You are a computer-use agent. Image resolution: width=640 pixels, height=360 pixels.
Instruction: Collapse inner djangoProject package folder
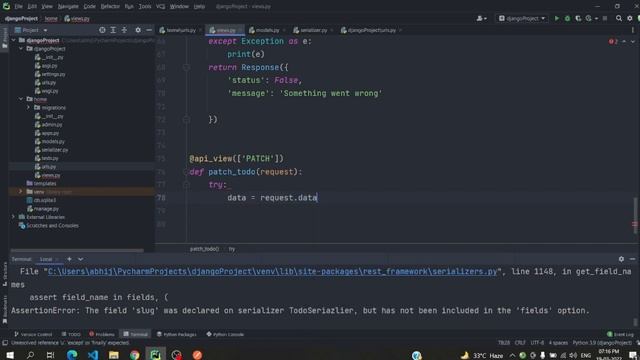[21, 49]
